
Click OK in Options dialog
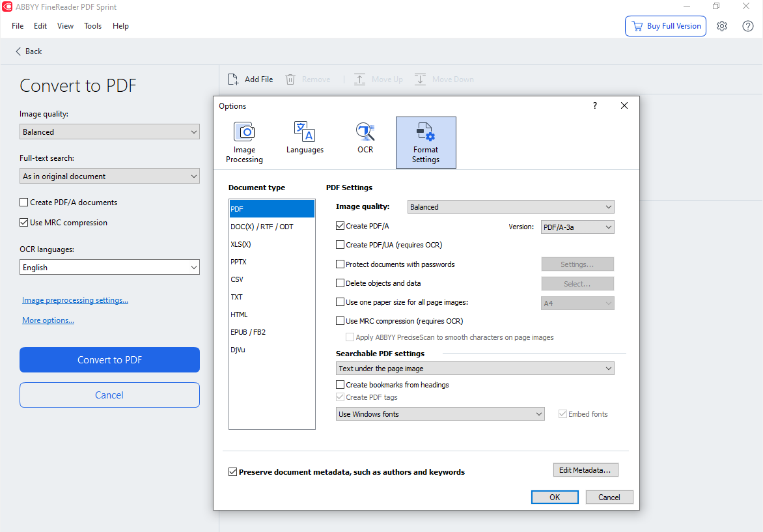(x=555, y=497)
